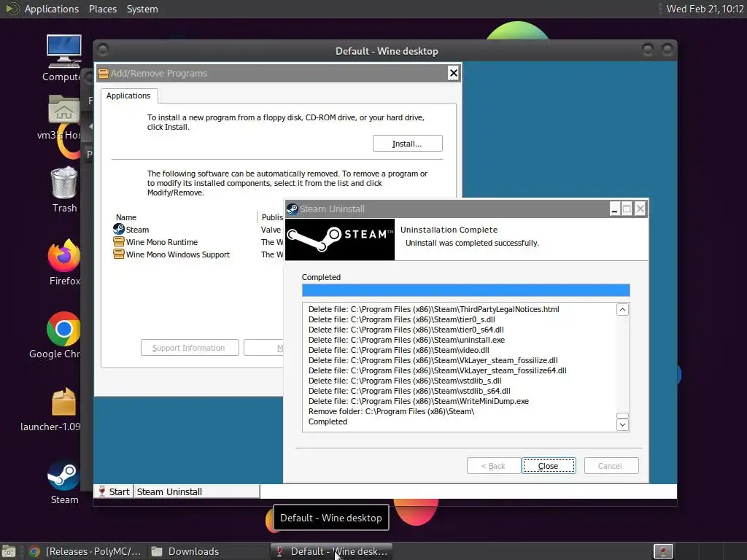Click the Wine Mono Windows Support package icon
Image resolution: width=747 pixels, height=560 pixels.
pos(119,254)
